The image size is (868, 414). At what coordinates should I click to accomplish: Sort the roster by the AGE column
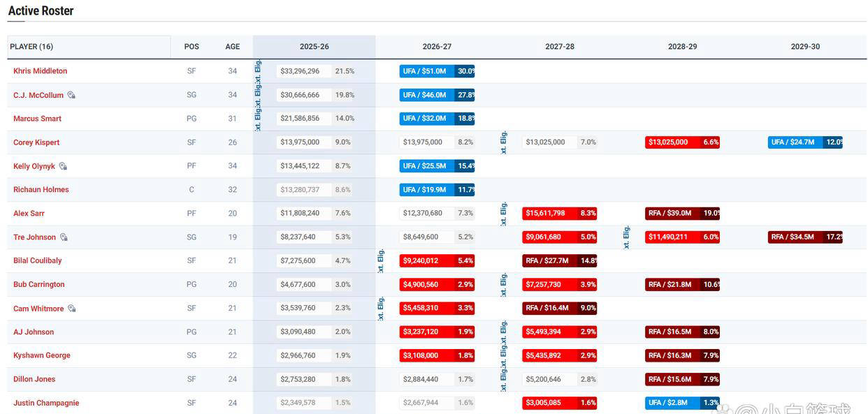(233, 47)
